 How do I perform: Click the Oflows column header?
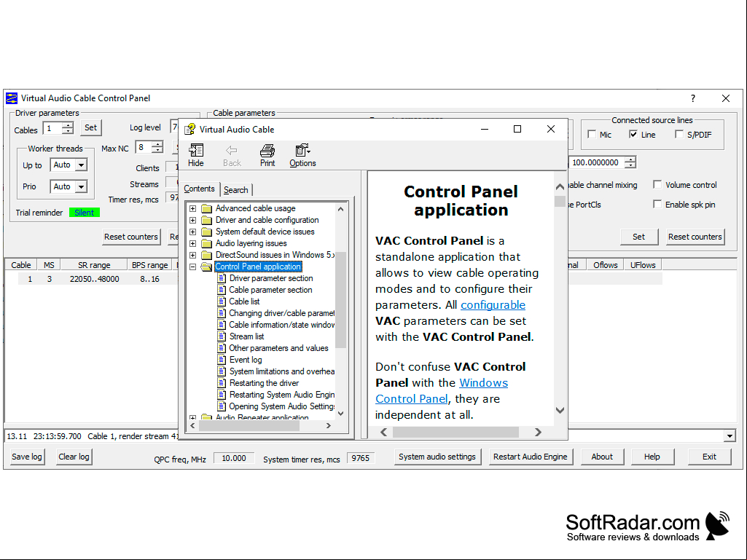(605, 265)
